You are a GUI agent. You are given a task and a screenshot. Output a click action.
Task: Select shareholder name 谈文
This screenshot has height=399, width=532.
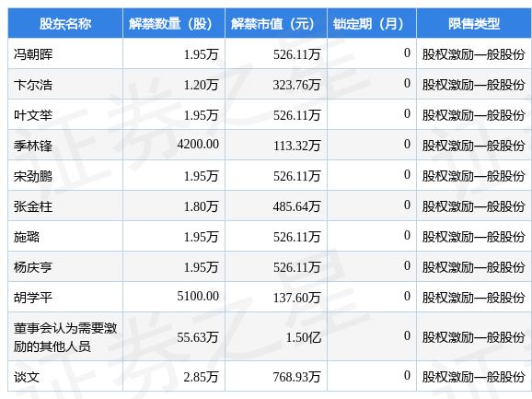click(x=27, y=377)
